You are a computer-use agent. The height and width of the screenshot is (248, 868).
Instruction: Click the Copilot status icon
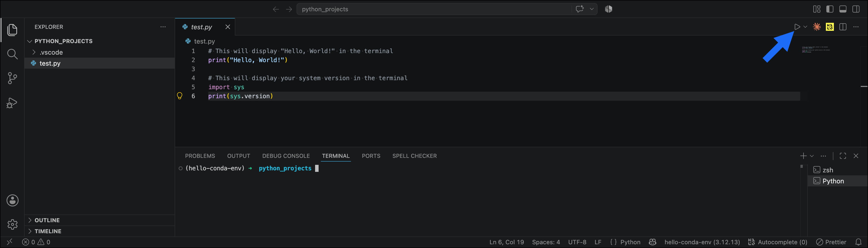(652, 242)
